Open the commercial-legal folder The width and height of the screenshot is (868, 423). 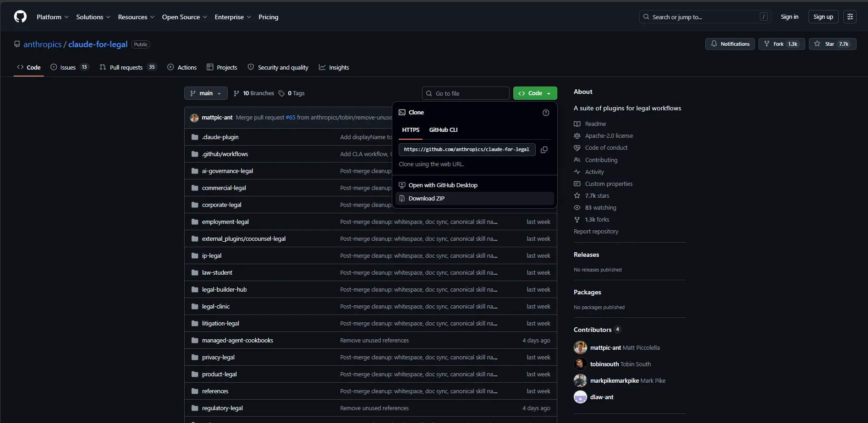(x=224, y=188)
